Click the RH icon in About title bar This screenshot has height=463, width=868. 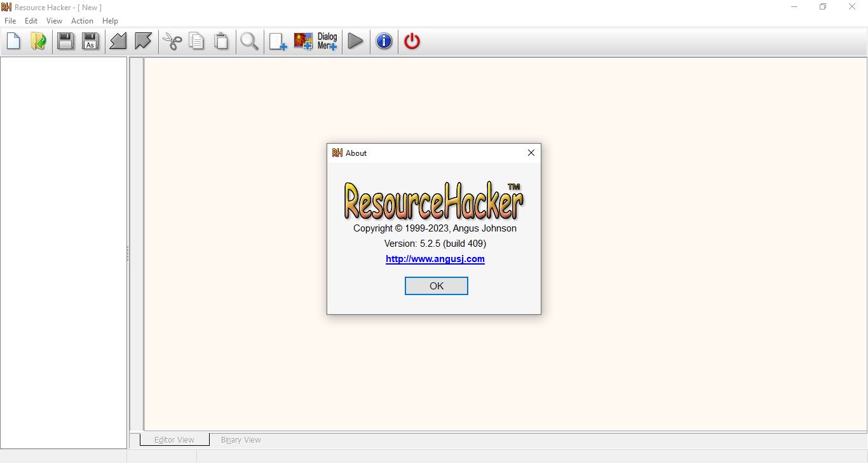[x=337, y=153]
